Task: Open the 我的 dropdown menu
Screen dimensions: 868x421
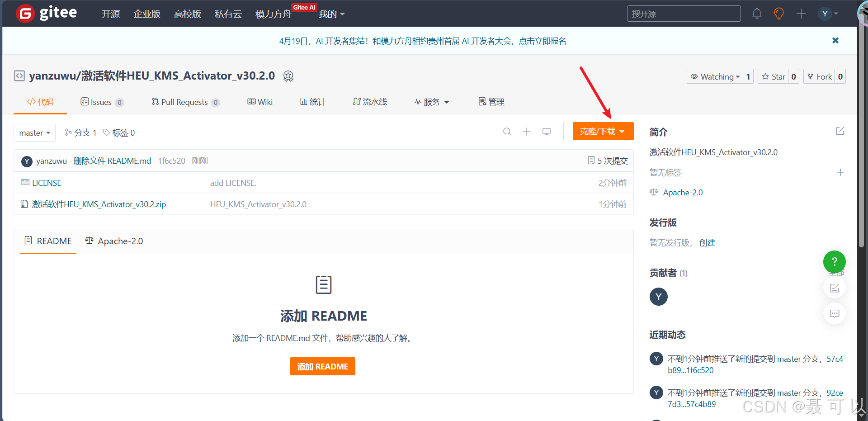Action: [x=331, y=14]
